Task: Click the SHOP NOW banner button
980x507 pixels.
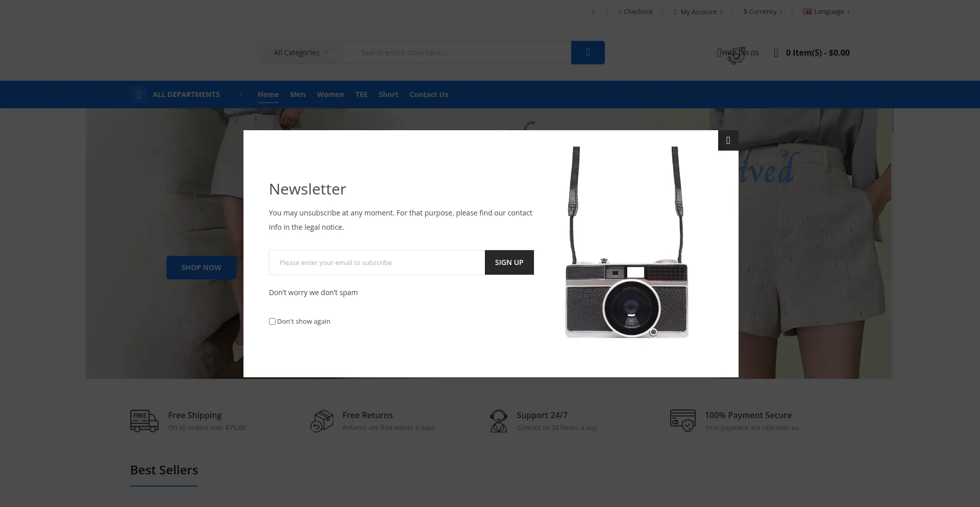Action: tap(201, 268)
